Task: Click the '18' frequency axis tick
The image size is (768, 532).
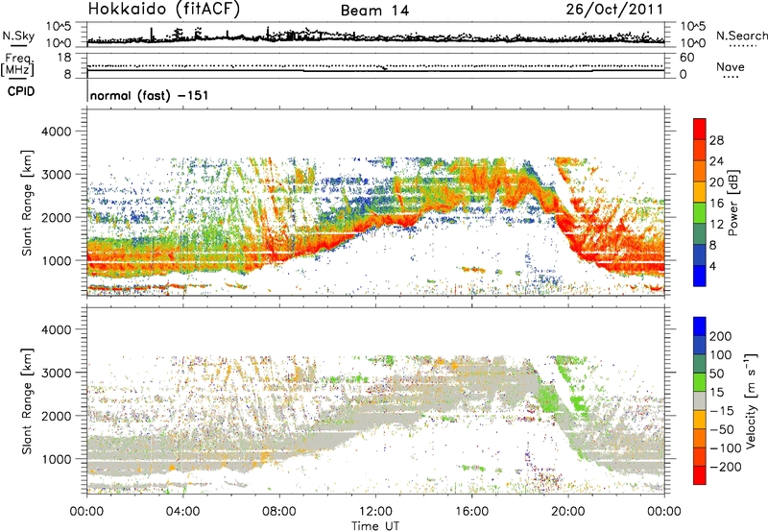Action: 64,58
